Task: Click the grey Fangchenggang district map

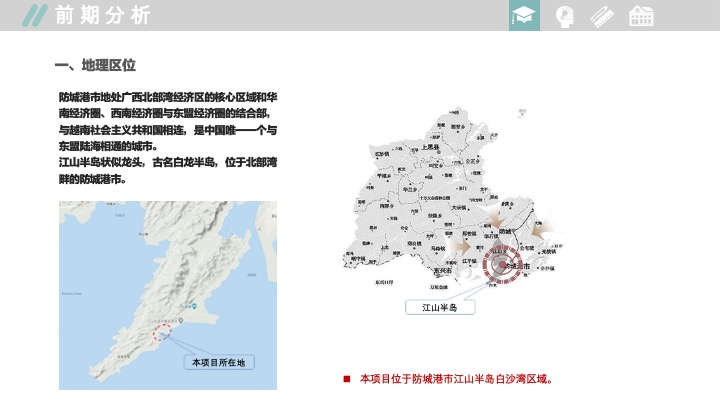Action: click(x=452, y=197)
